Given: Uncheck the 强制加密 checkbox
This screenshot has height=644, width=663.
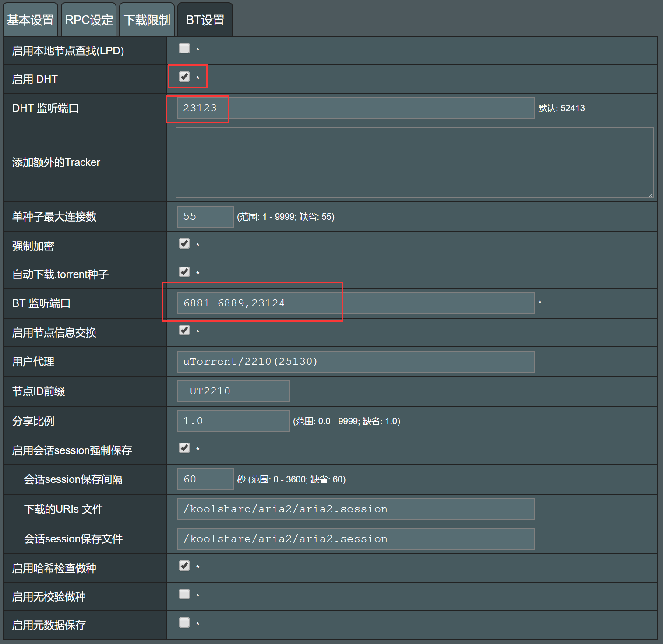Looking at the screenshot, I should pos(184,243).
